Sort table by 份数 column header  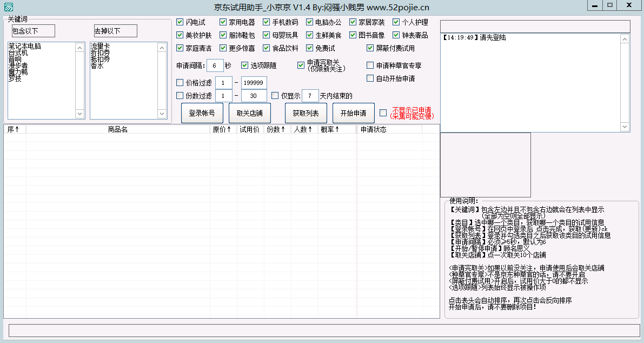(277, 129)
